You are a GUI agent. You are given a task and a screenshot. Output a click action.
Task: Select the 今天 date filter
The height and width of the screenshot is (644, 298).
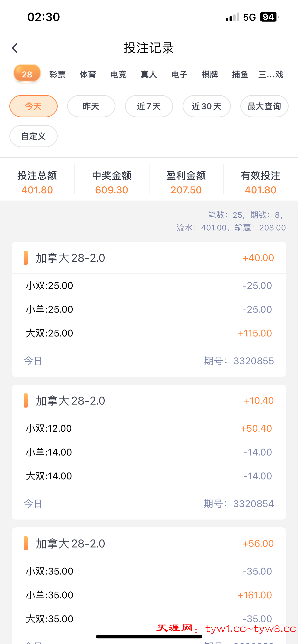coord(33,106)
